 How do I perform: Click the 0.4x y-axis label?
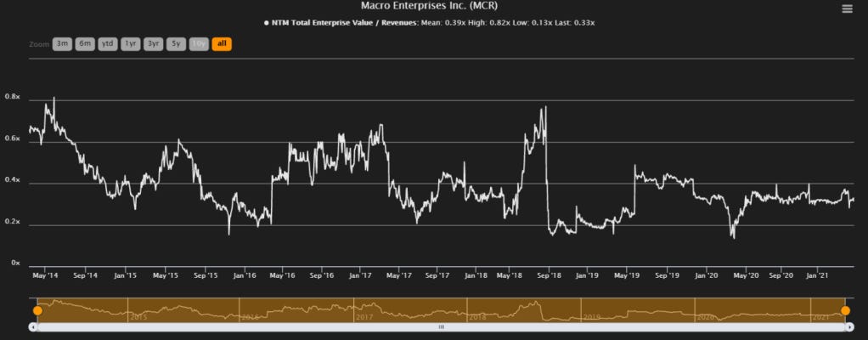tap(12, 180)
